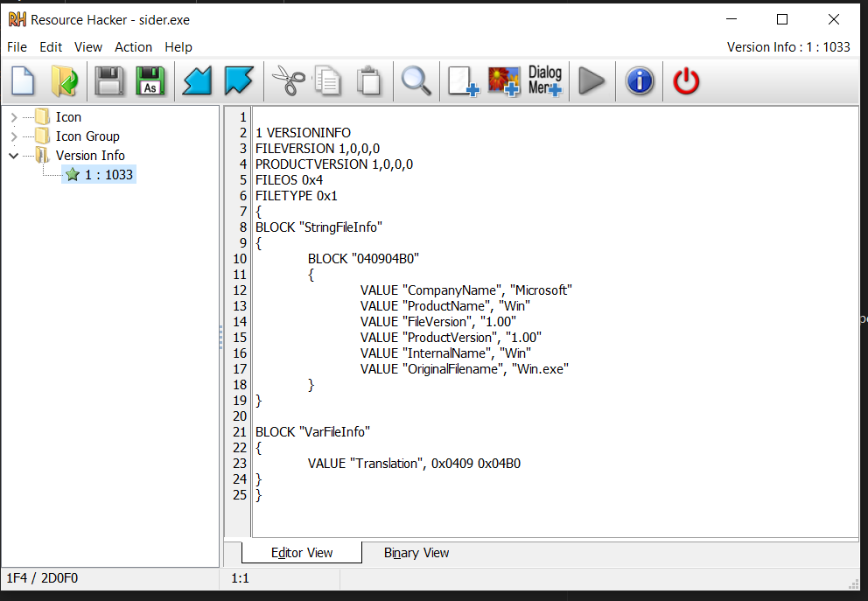The image size is (868, 601).
Task: Click the PRODUCTVERSION 1,0,0,0 line
Action: point(334,164)
